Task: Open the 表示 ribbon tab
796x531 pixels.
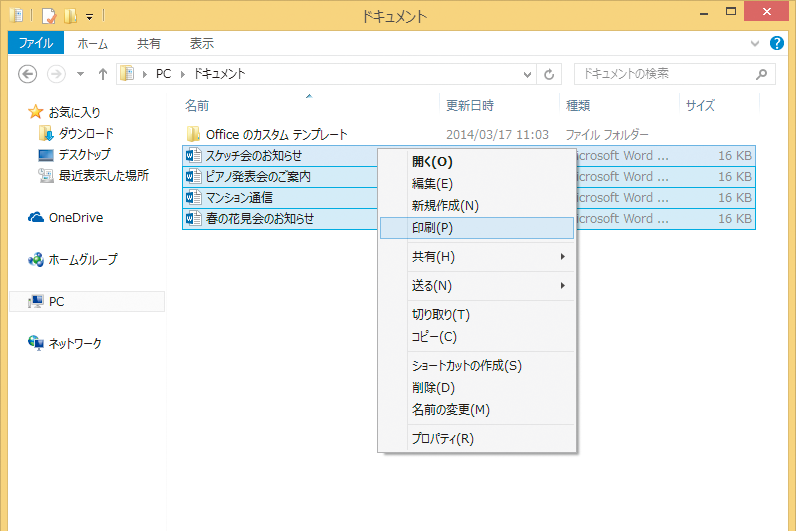Action: point(202,44)
